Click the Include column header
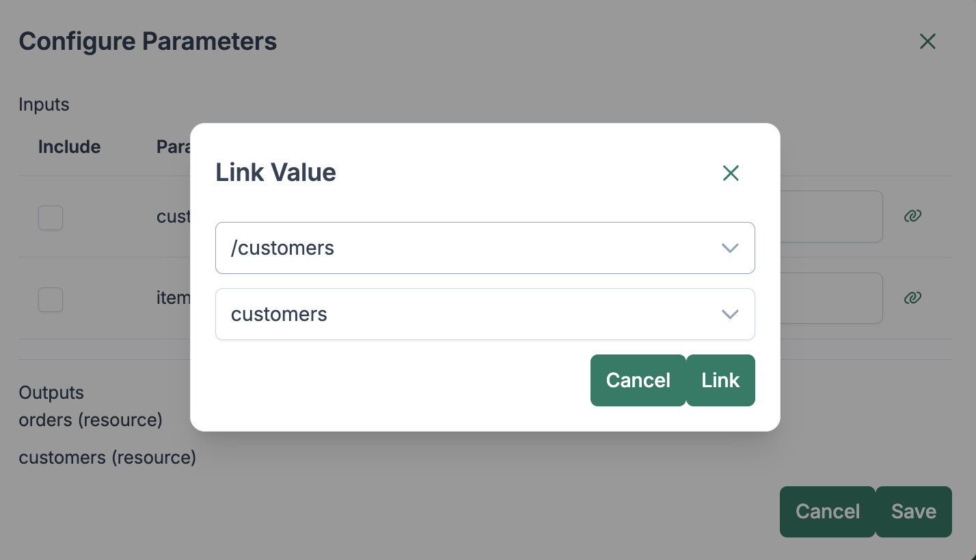Screen dimensions: 976x560 click(69, 147)
